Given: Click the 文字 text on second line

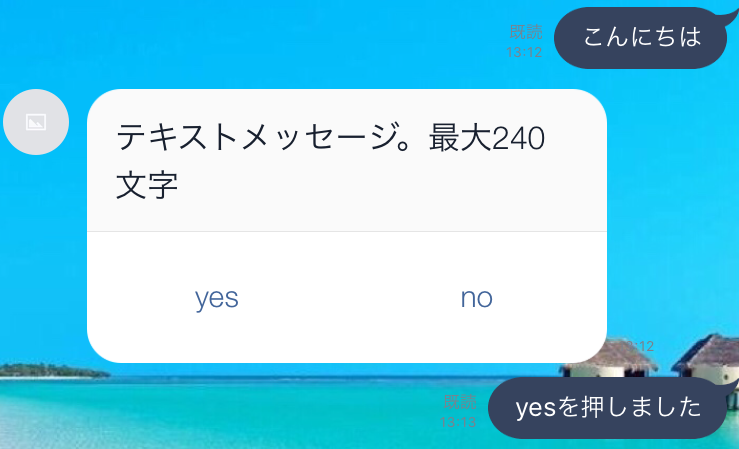Looking at the screenshot, I should coord(147,187).
